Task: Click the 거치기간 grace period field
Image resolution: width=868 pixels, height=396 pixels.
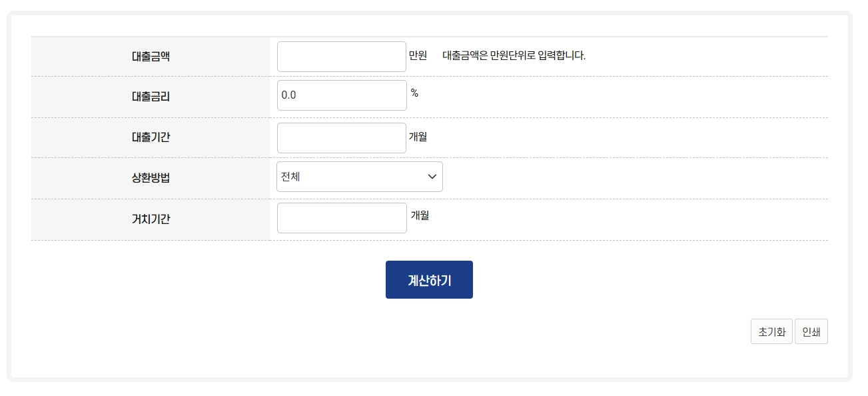Action: (341, 217)
